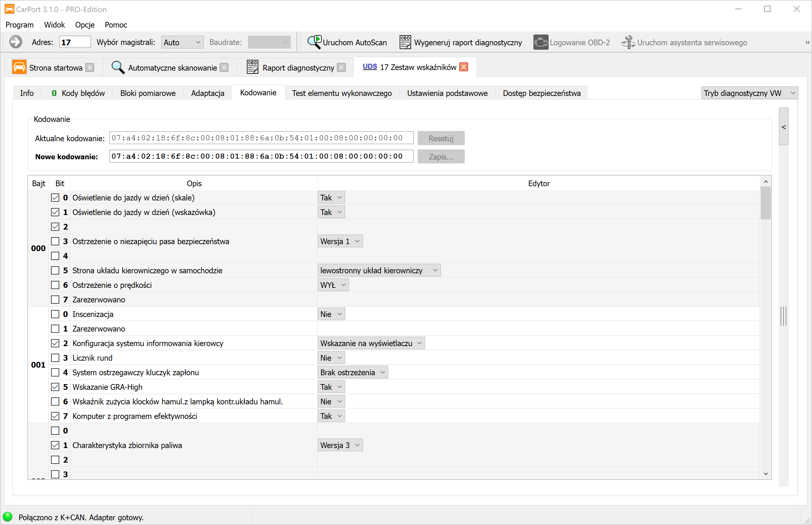Start the service assistant tool icon
This screenshot has height=525, width=812.
628,42
